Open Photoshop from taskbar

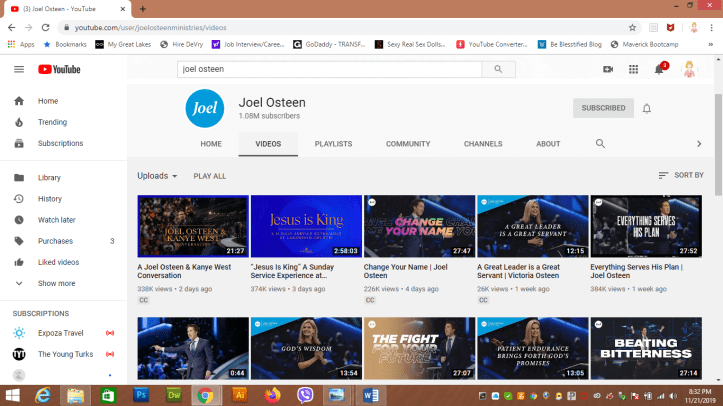pyautogui.click(x=141, y=395)
